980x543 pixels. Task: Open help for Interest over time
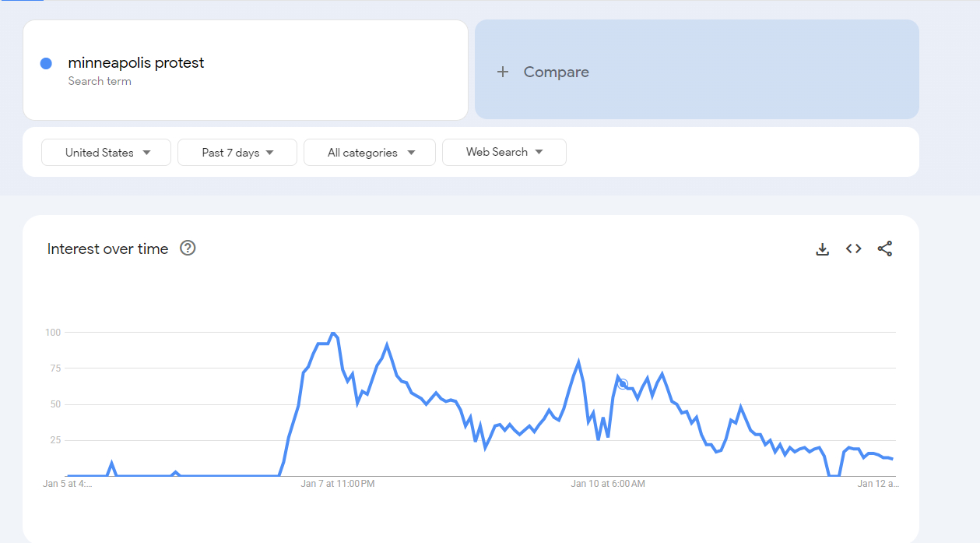coord(188,249)
